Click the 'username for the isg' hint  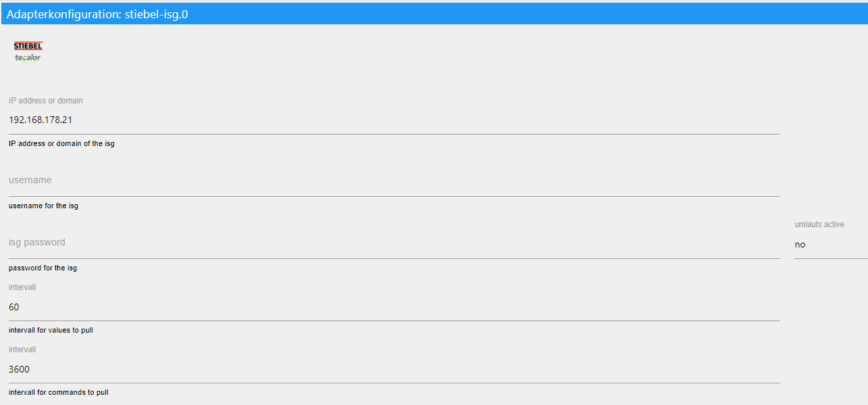pos(43,206)
